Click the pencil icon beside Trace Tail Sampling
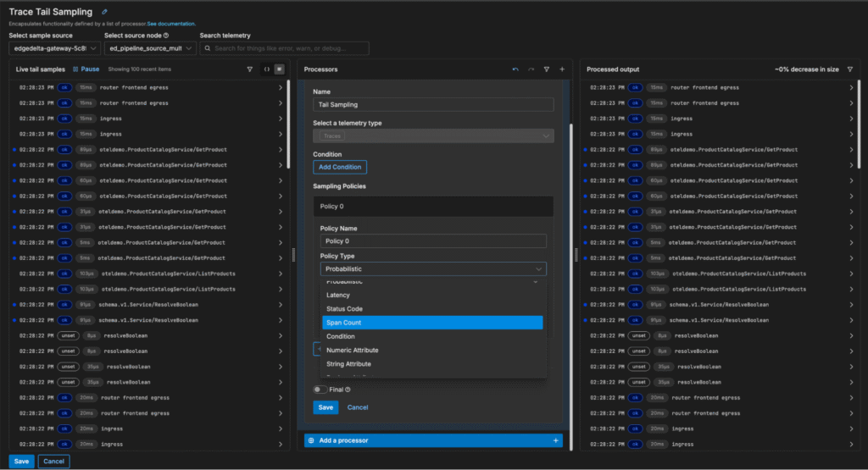Screen dimensions: 868x470 coord(104,12)
